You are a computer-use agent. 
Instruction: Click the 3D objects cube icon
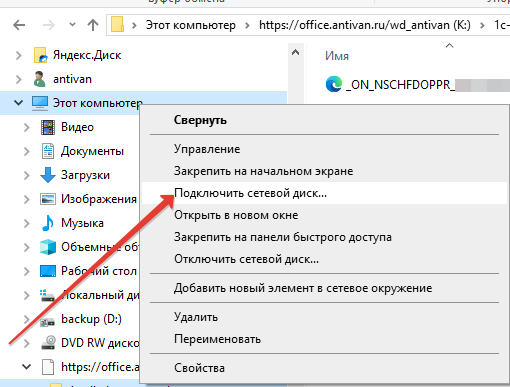coord(48,247)
